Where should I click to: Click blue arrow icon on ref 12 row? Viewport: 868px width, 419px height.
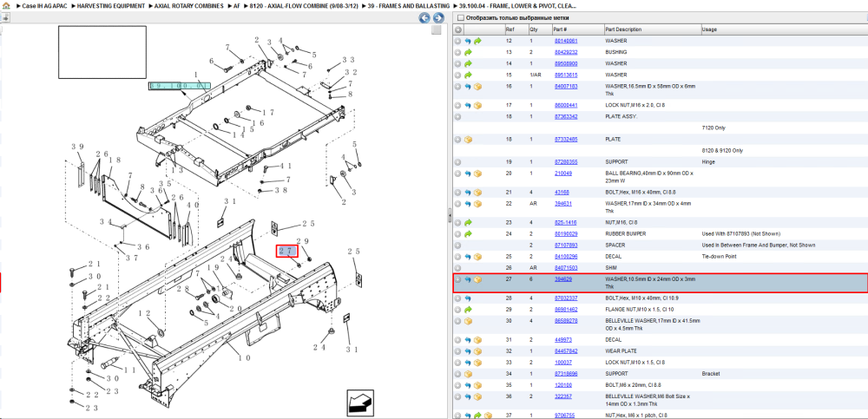pyautogui.click(x=468, y=41)
